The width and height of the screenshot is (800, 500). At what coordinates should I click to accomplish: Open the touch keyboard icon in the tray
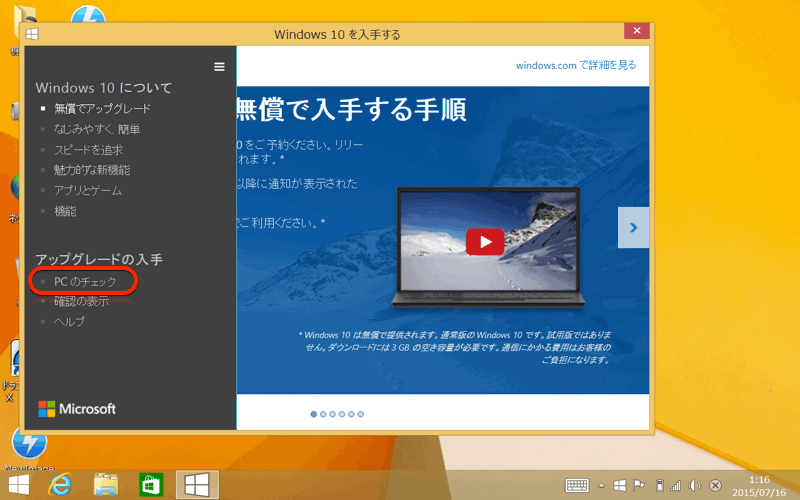(x=577, y=485)
